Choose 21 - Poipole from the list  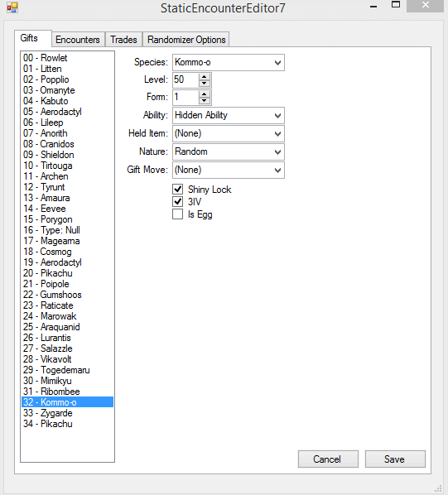pos(67,283)
